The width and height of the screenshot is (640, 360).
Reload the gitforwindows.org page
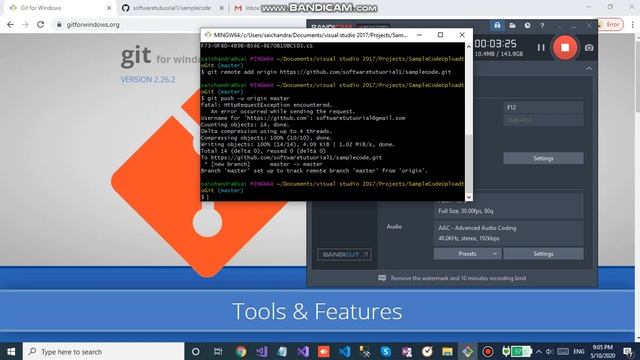[40, 24]
